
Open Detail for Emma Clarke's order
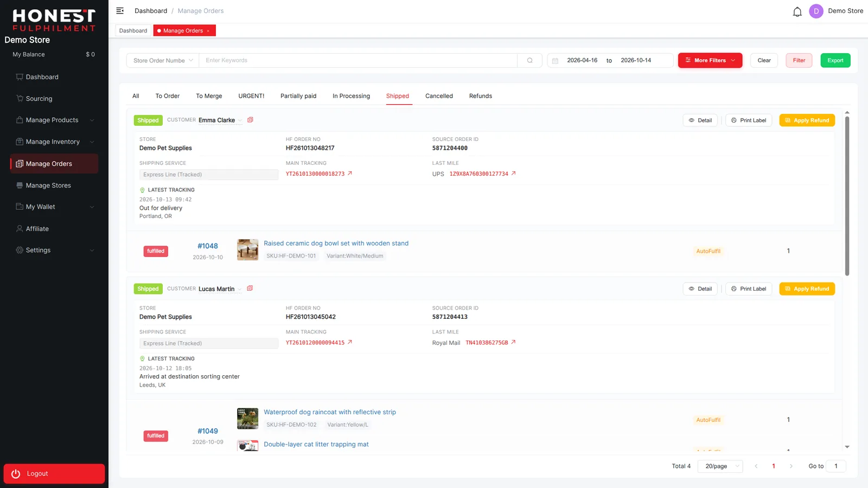[x=700, y=120]
